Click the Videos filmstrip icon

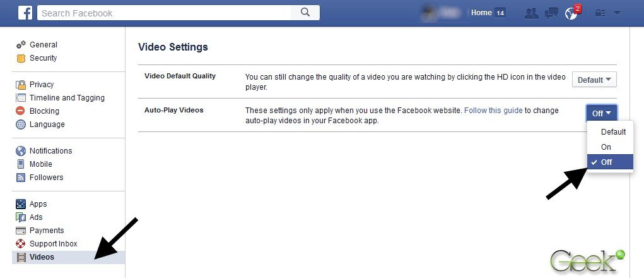point(21,257)
